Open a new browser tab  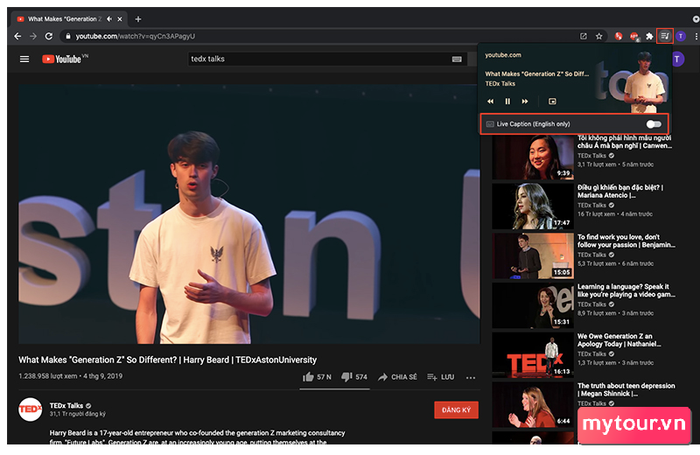point(138,19)
